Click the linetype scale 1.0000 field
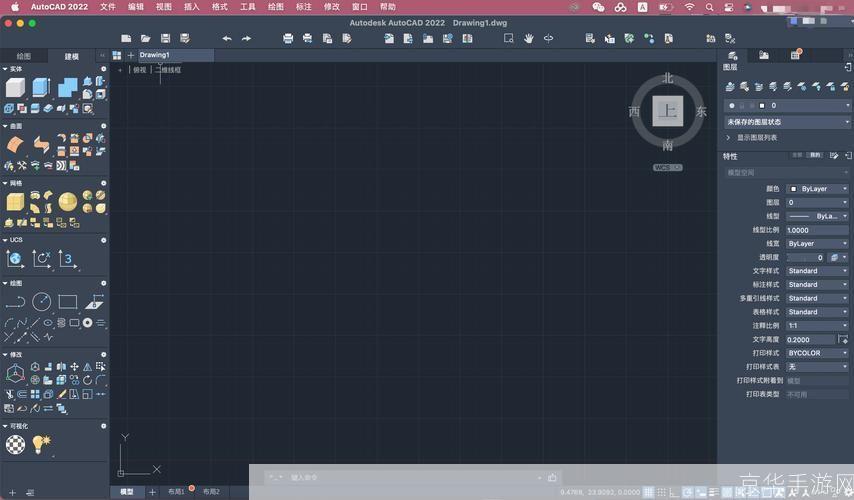This screenshot has height=500, width=854. pos(818,230)
